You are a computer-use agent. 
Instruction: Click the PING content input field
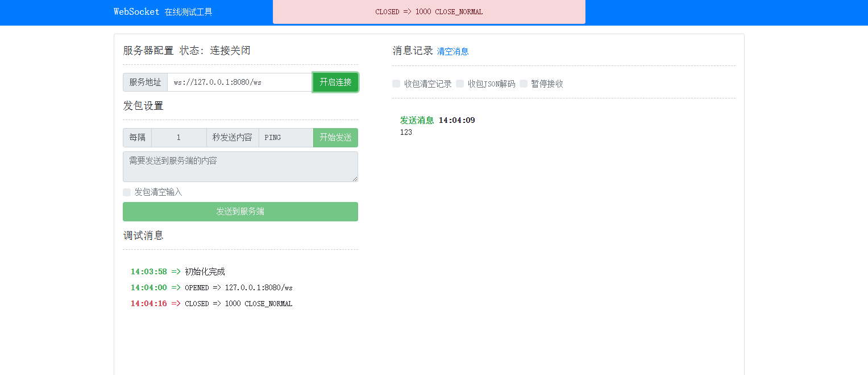tap(285, 138)
